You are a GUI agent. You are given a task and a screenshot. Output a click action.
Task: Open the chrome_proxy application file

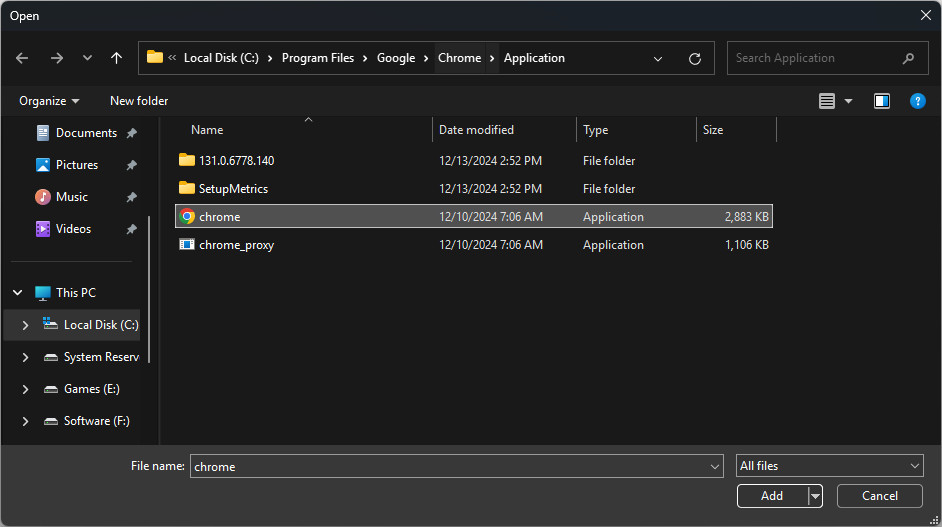(x=236, y=245)
